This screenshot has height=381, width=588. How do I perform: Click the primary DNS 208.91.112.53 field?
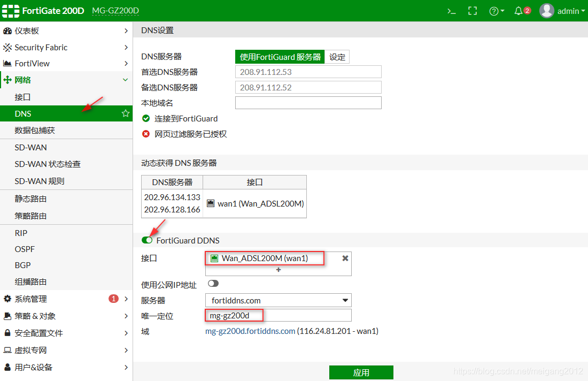tap(308, 72)
